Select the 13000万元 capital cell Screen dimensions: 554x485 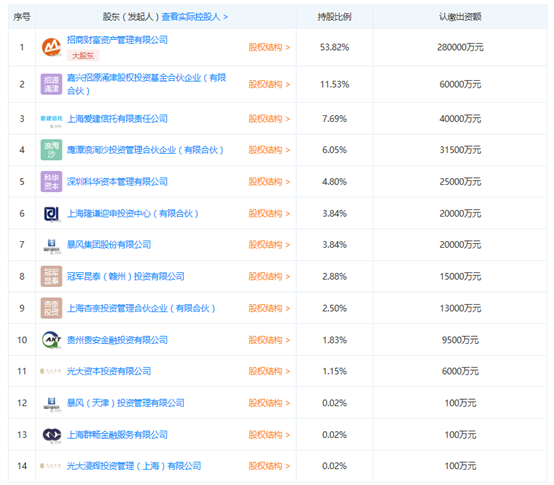tap(460, 308)
